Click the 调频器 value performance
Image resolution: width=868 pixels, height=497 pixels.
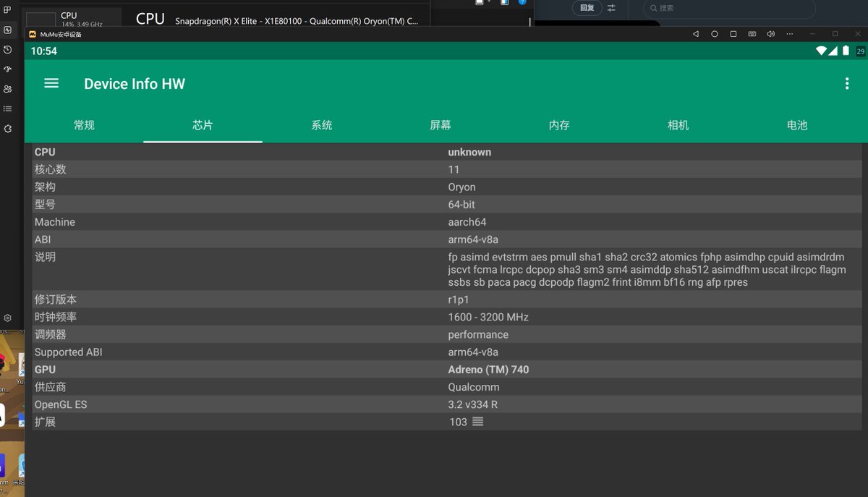(x=478, y=335)
